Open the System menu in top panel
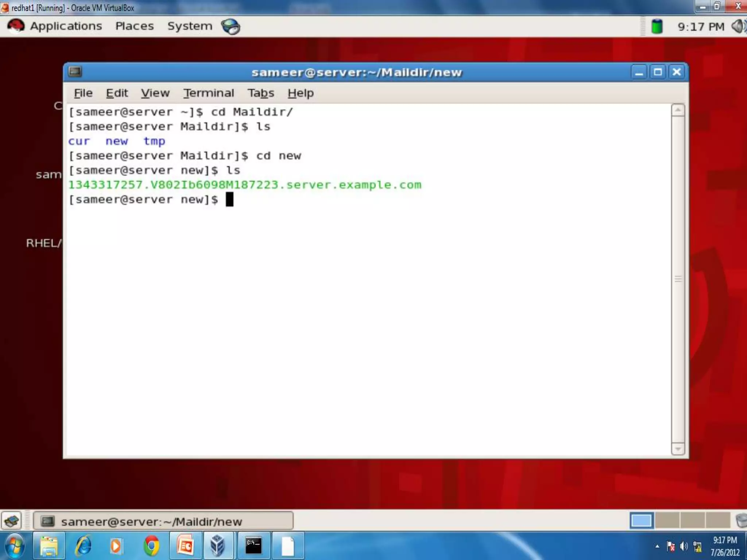Screen dimensions: 747x560 [x=190, y=26]
